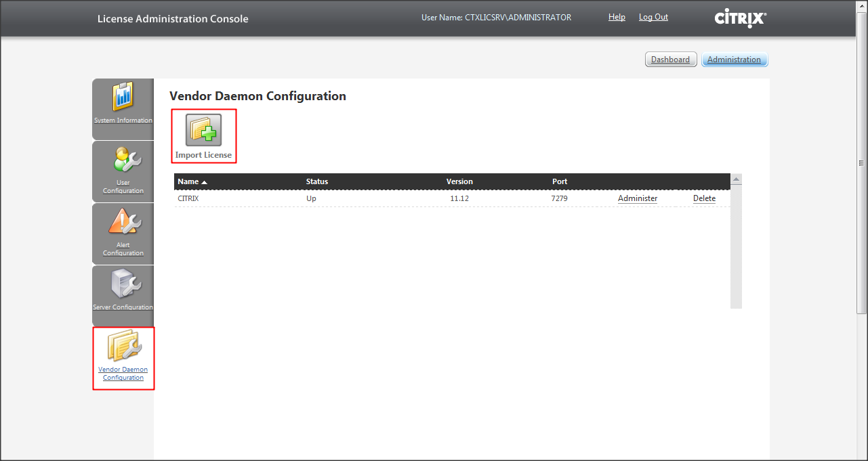Select the CITRIX row name
The height and width of the screenshot is (461, 868).
click(x=188, y=199)
